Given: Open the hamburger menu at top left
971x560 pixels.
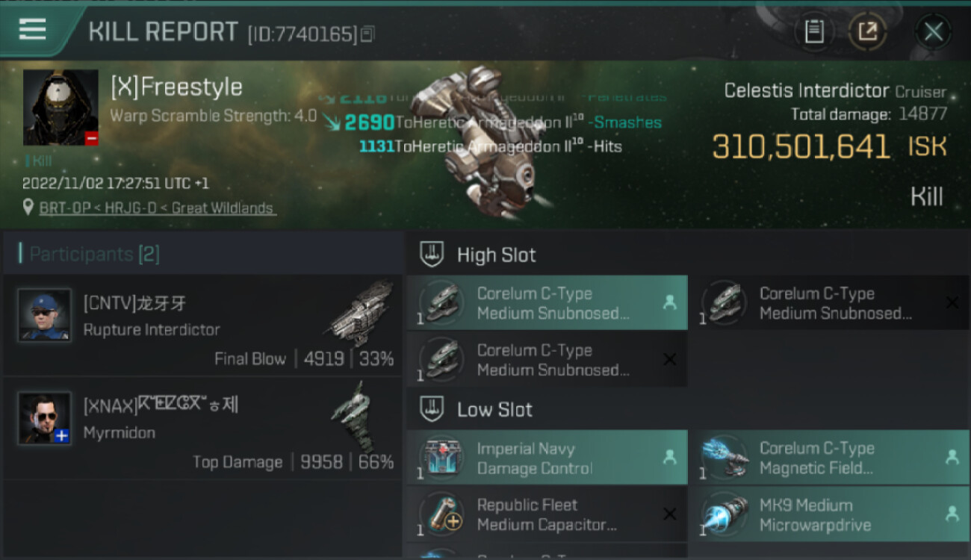Looking at the screenshot, I should coord(32,29).
